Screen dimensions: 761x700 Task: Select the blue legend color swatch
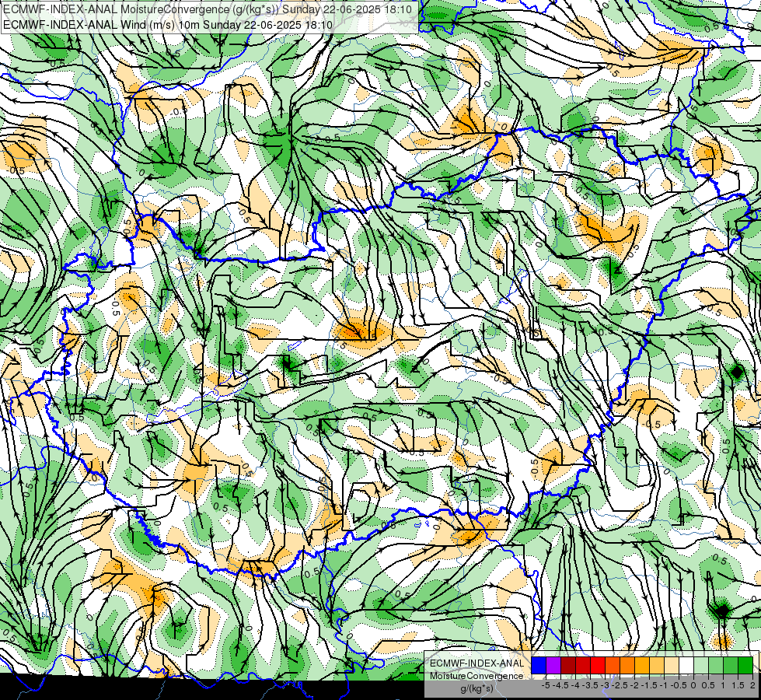click(x=539, y=665)
